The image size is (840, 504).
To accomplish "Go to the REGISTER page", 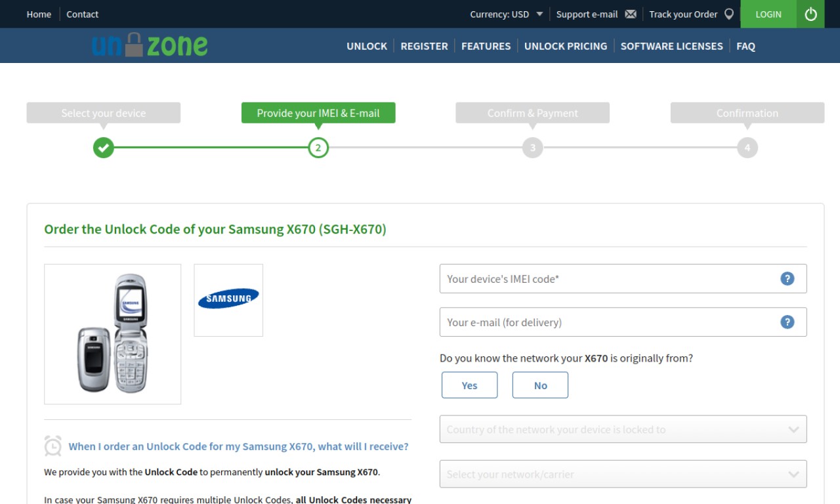I will 424,46.
